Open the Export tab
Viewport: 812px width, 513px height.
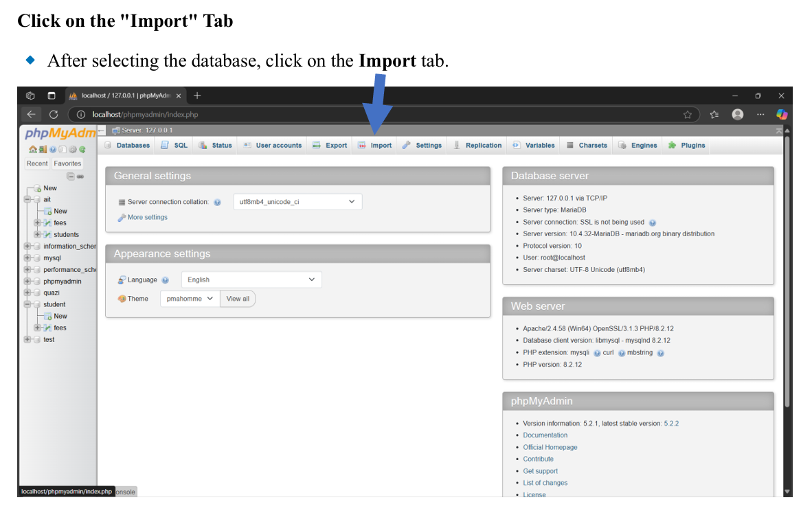330,146
